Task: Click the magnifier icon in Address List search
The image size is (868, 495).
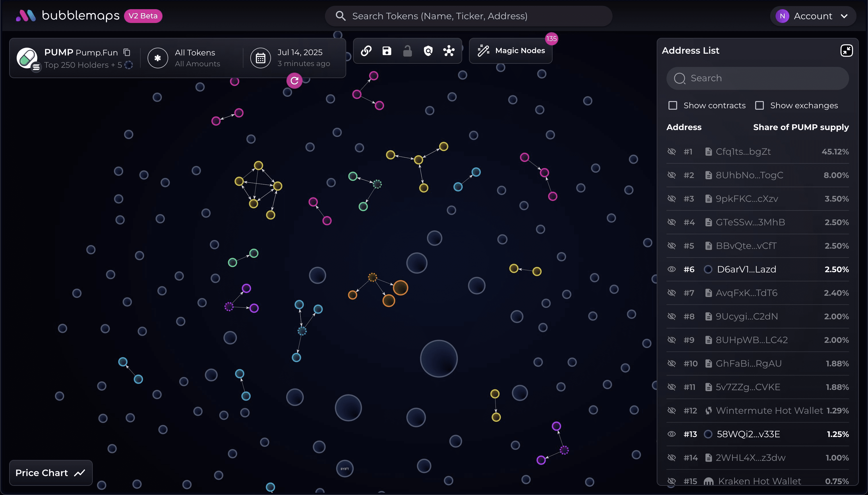Action: point(680,79)
